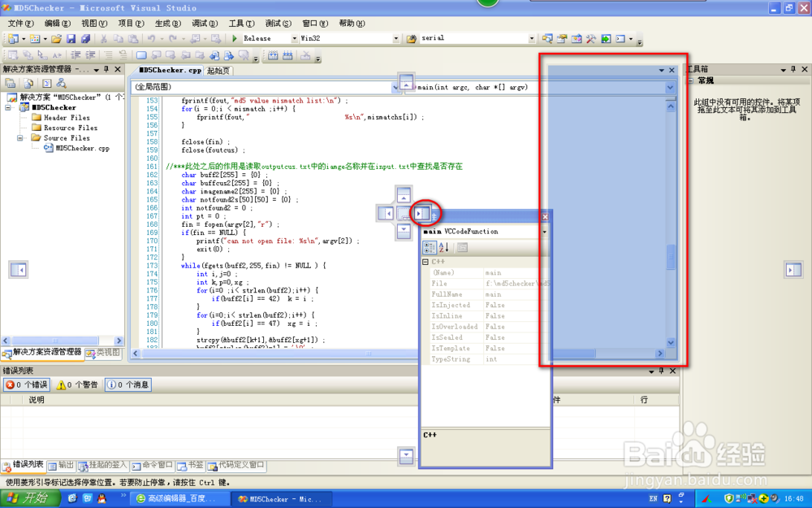Collapse the C++ category in the properties grid
Viewport: 812px width, 508px height.
pyautogui.click(x=425, y=262)
